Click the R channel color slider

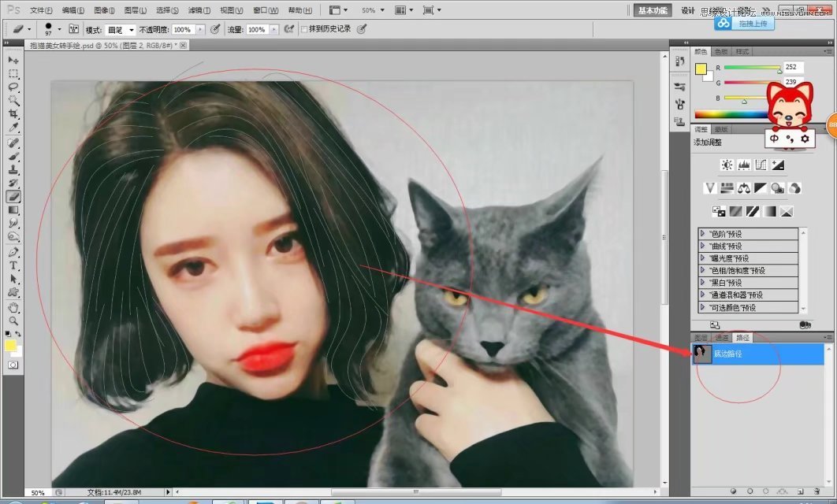(752, 68)
